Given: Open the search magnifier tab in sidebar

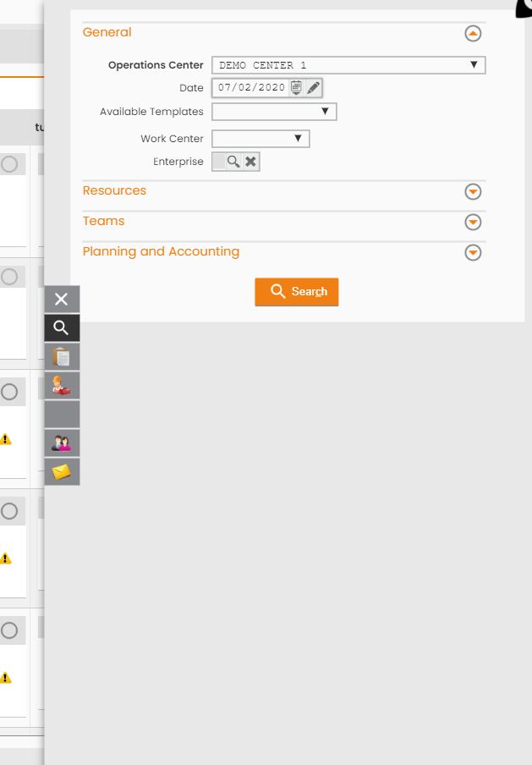Looking at the screenshot, I should [62, 327].
